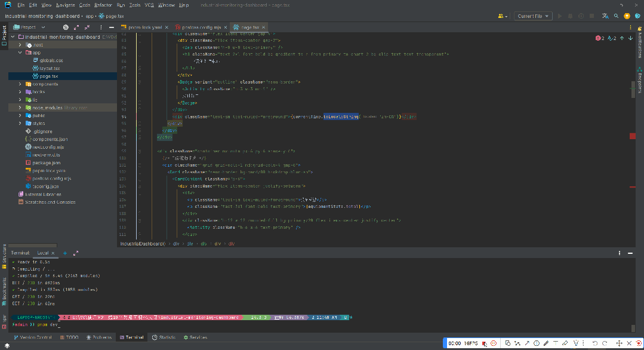Open the Code With Me people icon
Screen dimensions: 644x350
503,16
